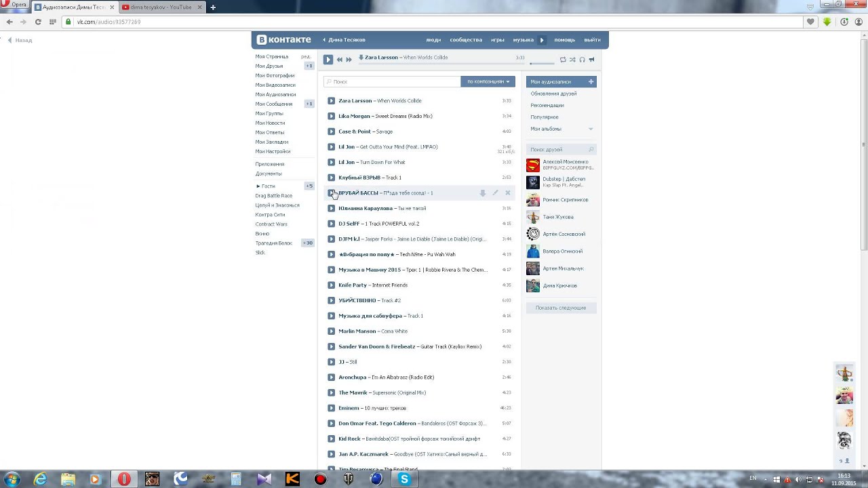Open the музыка header menu

(x=523, y=40)
